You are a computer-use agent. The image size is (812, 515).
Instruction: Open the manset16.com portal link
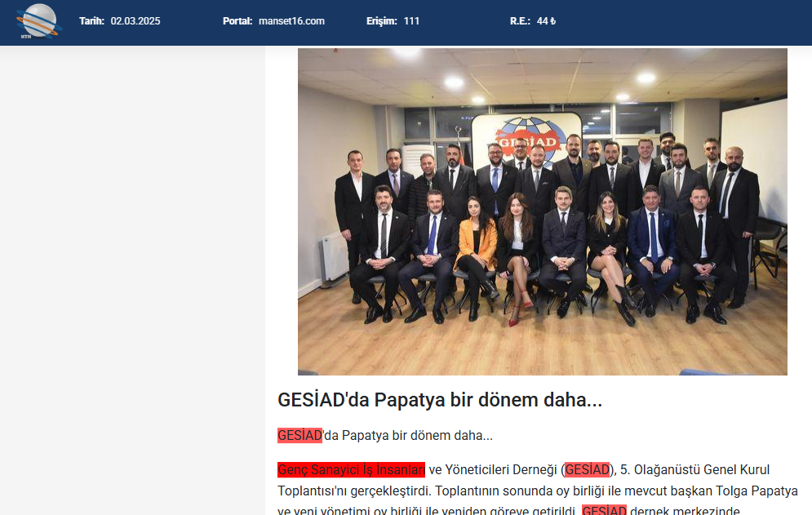[291, 21]
